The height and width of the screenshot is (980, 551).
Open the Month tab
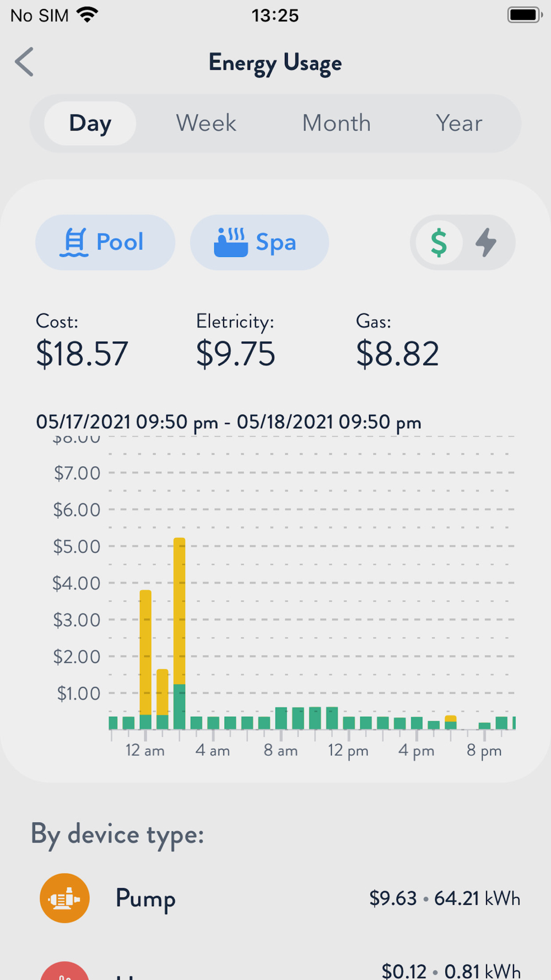tap(336, 123)
